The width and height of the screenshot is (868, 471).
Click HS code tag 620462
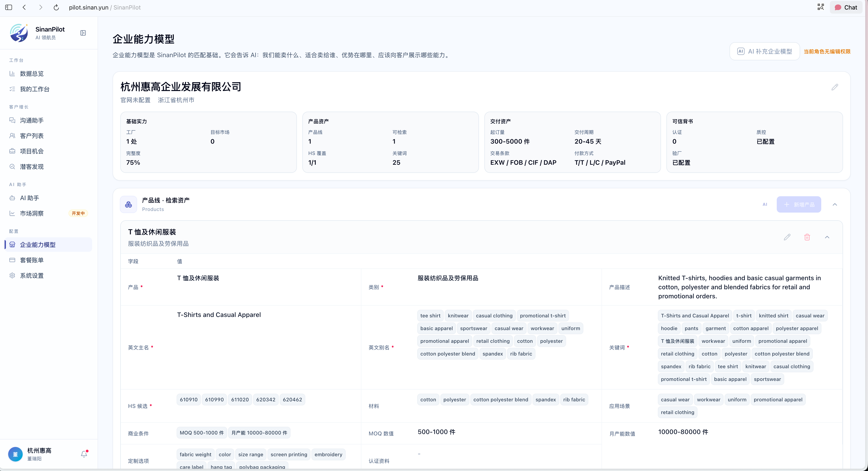292,400
